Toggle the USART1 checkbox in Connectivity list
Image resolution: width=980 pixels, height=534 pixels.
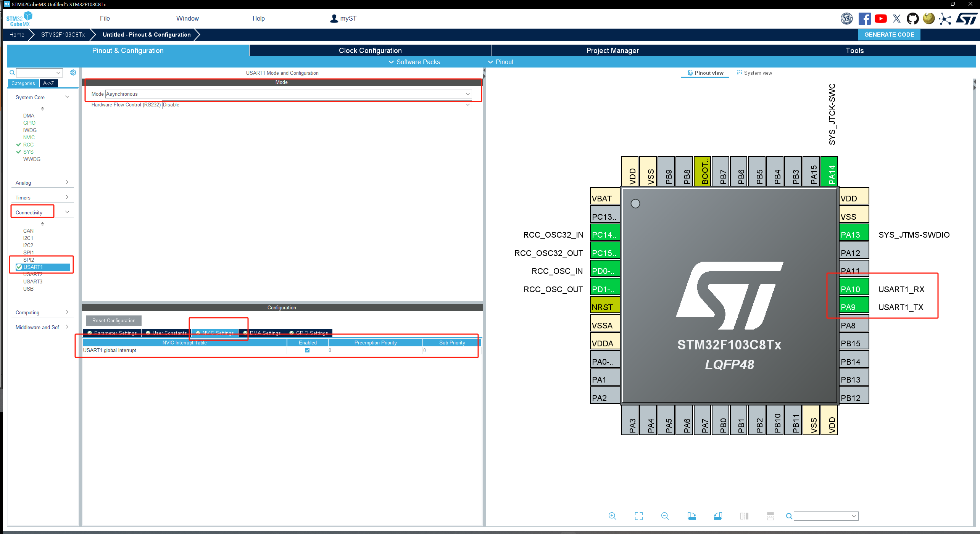[19, 267]
